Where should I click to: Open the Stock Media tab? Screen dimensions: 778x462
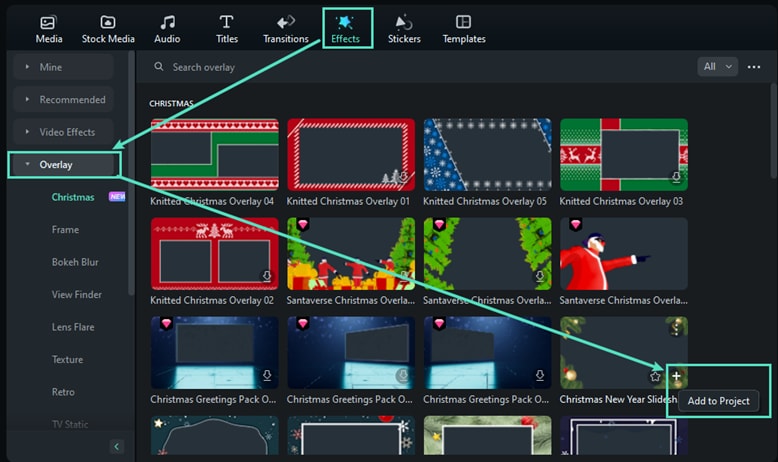point(108,29)
